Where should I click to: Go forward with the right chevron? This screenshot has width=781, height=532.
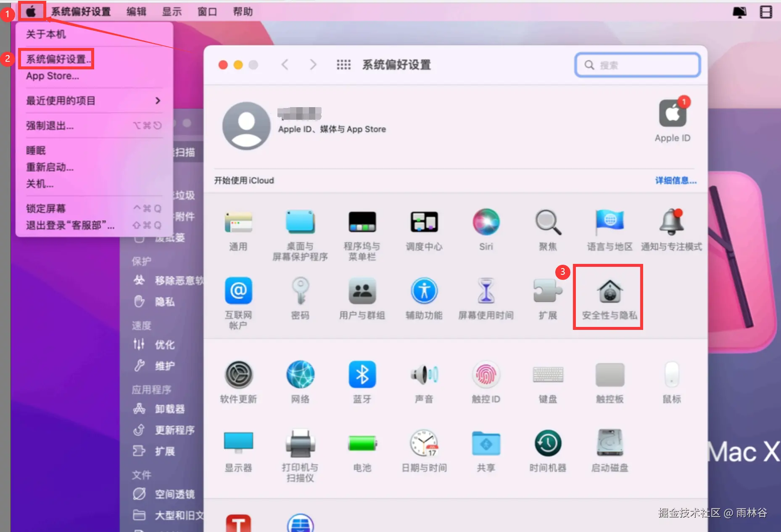click(313, 65)
